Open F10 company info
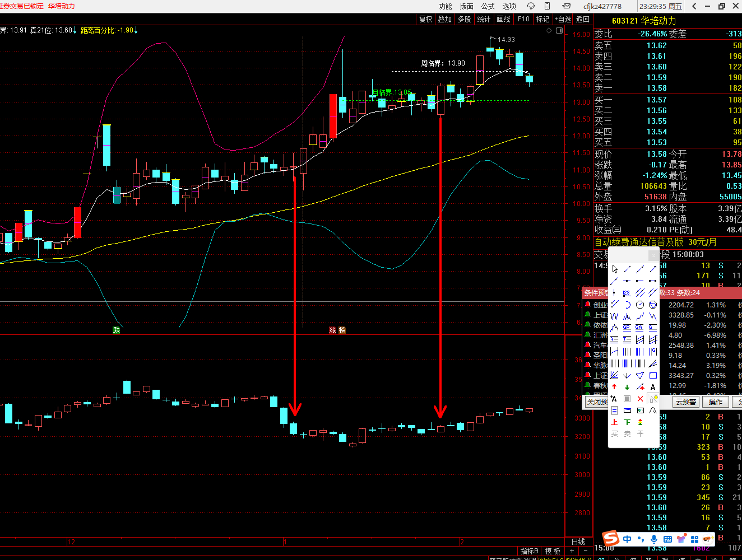 pyautogui.click(x=523, y=19)
